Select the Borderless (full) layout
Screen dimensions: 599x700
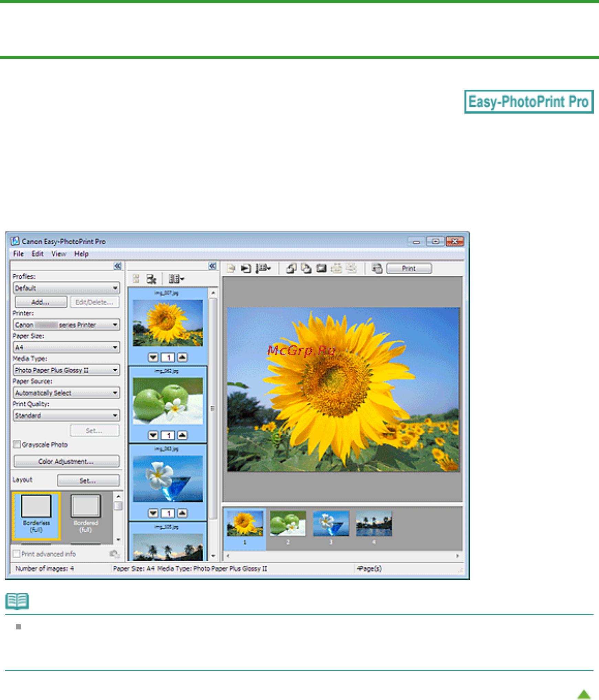[36, 516]
